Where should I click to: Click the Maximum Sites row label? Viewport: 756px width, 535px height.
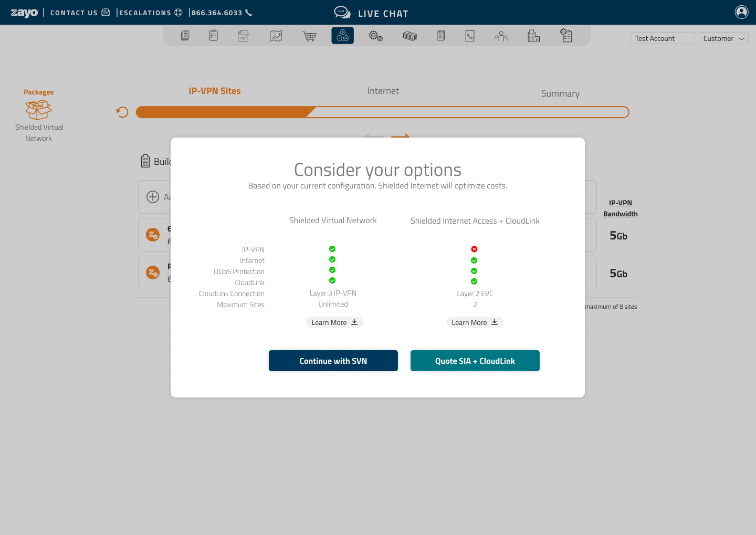tap(240, 305)
